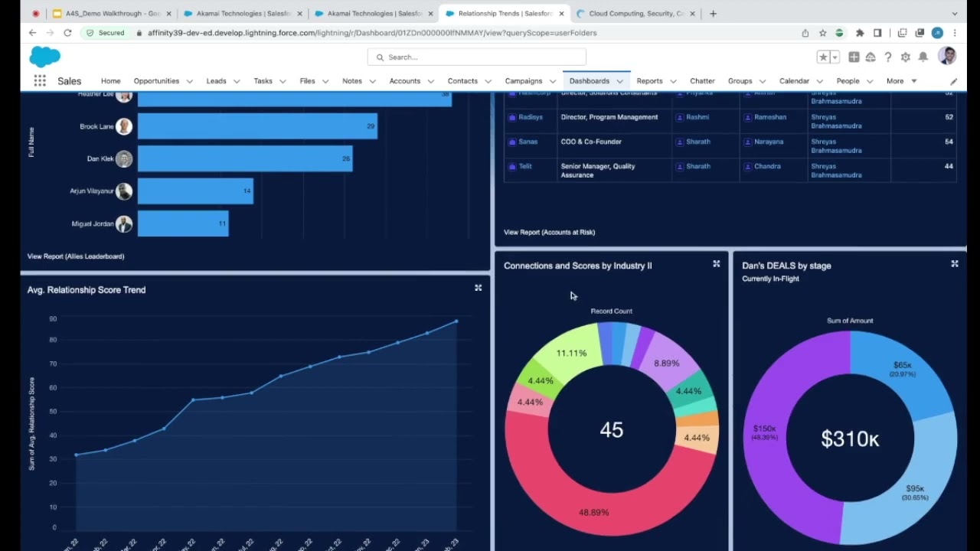Open the Chrome three-dot menu
This screenshot has height=551, width=980.
955,33
